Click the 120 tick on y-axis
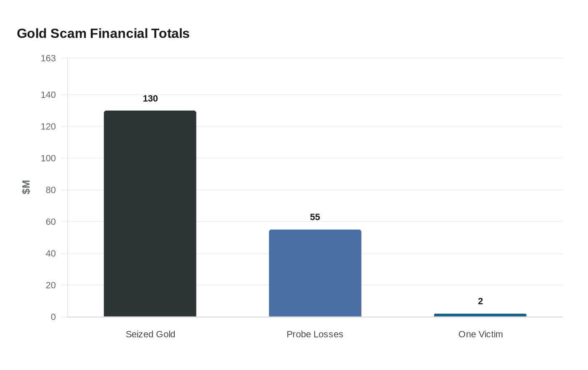This screenshot has height=370, width=588. [48, 127]
